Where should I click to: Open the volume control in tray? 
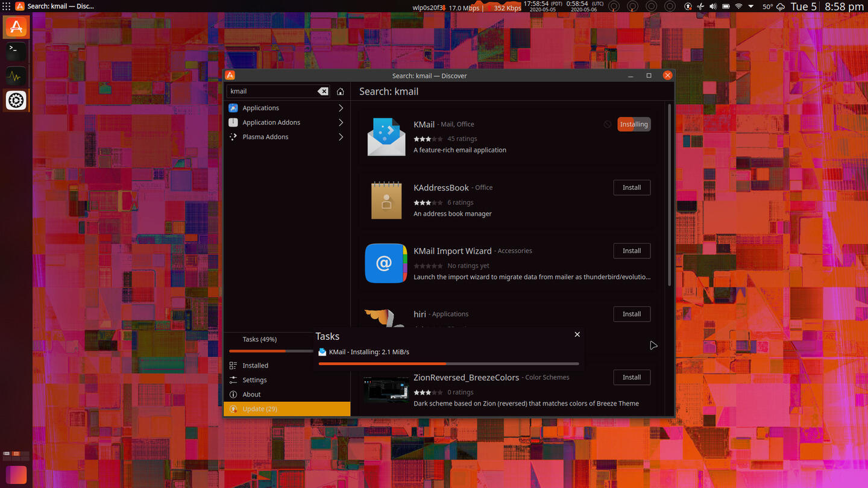(x=713, y=7)
